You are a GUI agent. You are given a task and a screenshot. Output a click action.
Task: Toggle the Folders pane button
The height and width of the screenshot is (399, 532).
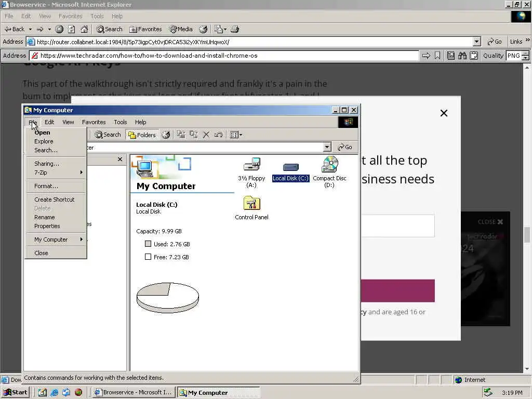click(142, 135)
